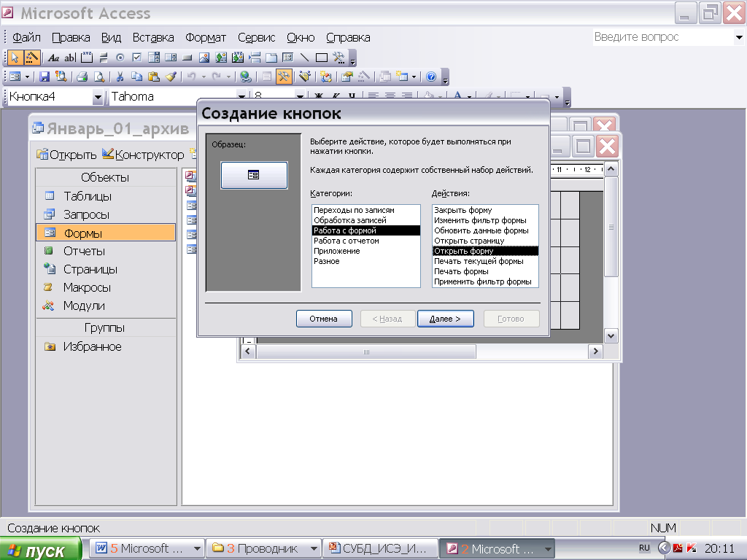The height and width of the screenshot is (560, 747).
Task: Expand the object combo box showing Кнопка4
Action: click(x=98, y=97)
